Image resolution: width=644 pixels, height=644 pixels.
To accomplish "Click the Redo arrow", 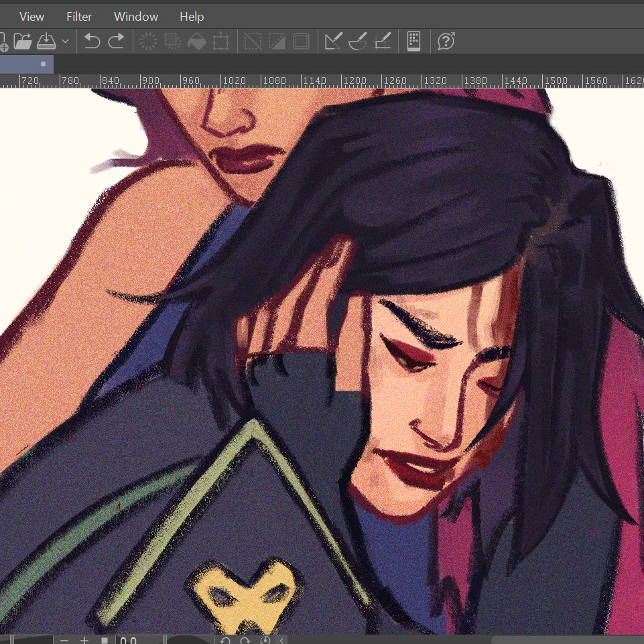I will pyautogui.click(x=116, y=42).
